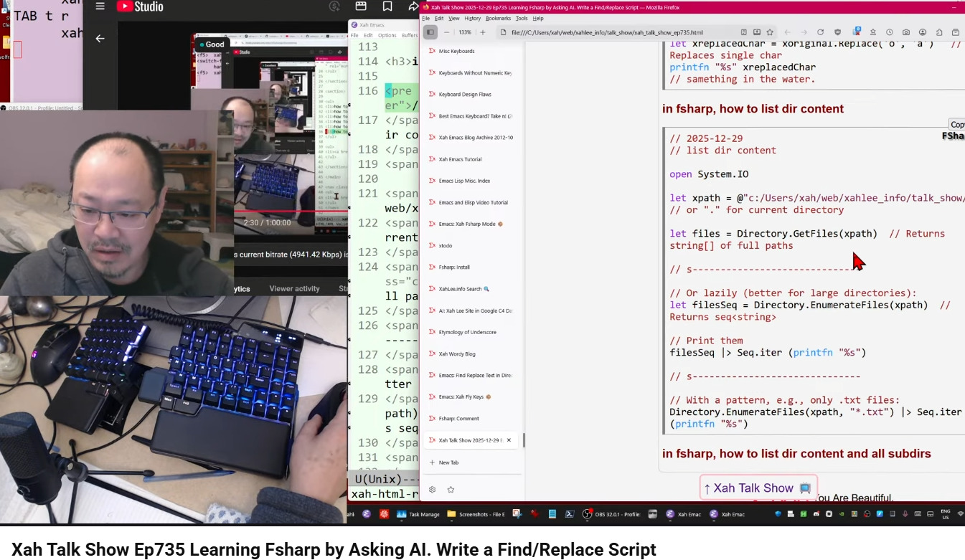Screen dimensions: 965x560
Task: Open the YouTube Studio hamburger menu
Action: 100,6
